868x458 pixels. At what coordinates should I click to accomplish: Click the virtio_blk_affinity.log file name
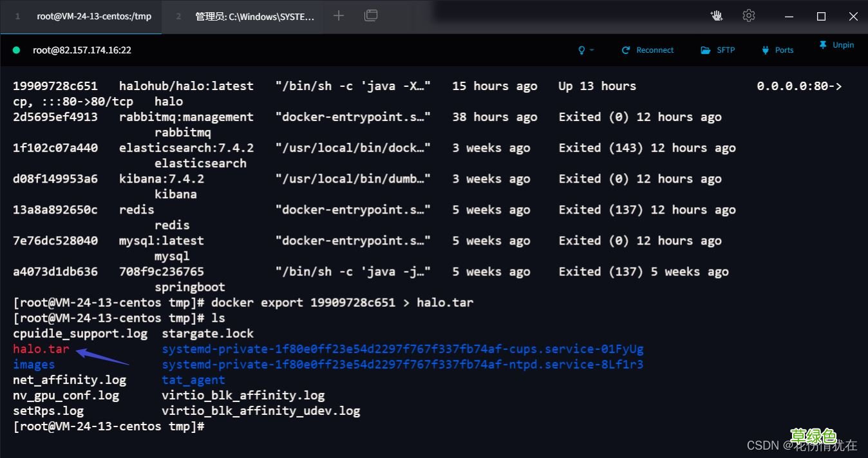(x=243, y=395)
